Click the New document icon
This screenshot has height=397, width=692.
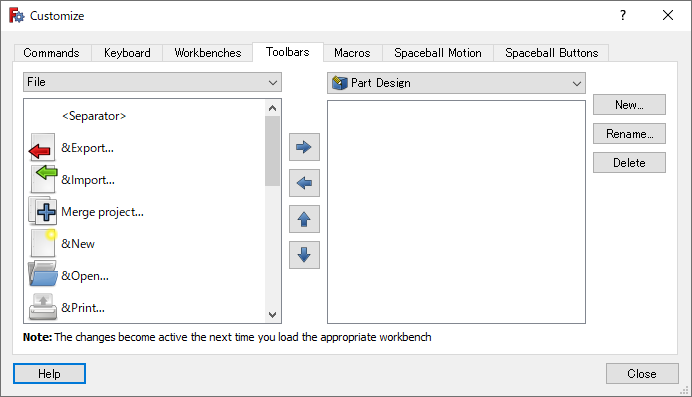tap(43, 243)
